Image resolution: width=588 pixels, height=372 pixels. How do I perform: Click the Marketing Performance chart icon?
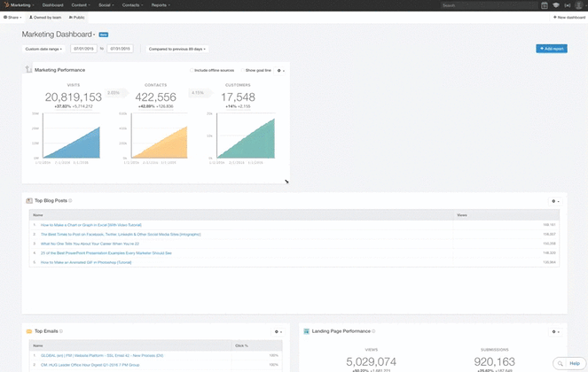28,69
